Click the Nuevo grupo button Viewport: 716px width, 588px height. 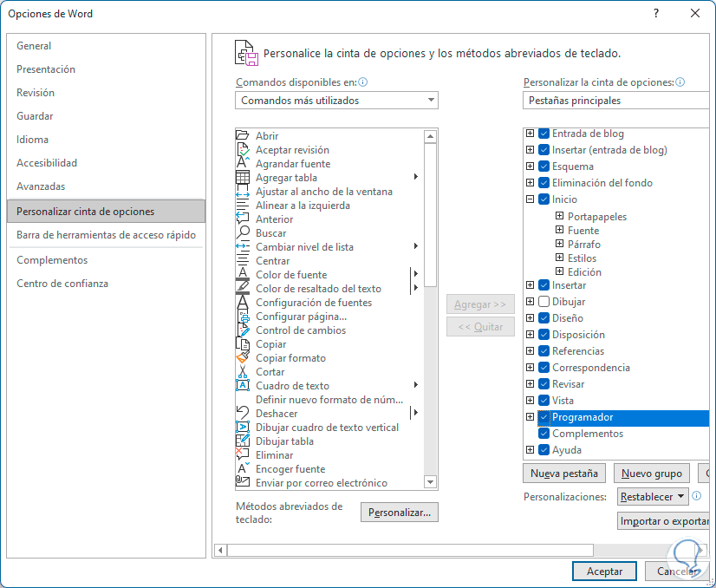coord(652,474)
